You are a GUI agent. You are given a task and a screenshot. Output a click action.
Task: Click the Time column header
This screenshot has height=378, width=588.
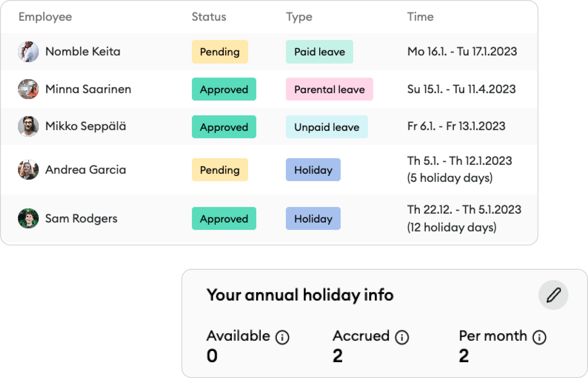(x=420, y=17)
